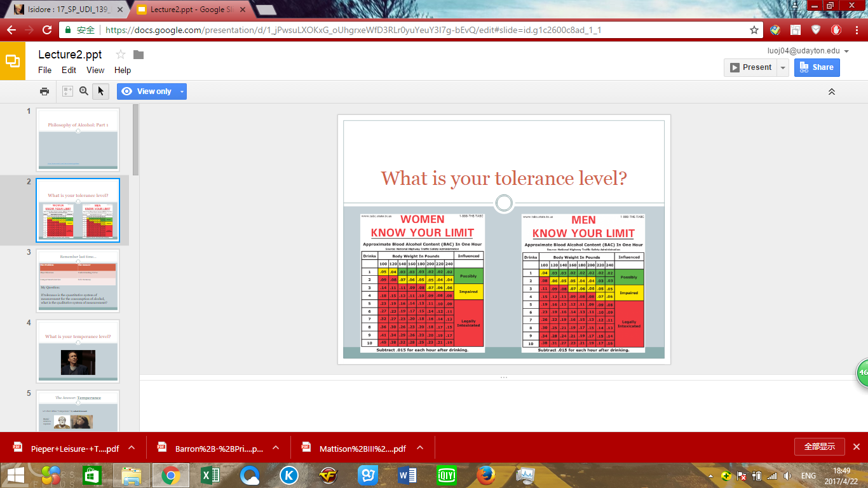Open Excel from the Windows taskbar

[210, 475]
